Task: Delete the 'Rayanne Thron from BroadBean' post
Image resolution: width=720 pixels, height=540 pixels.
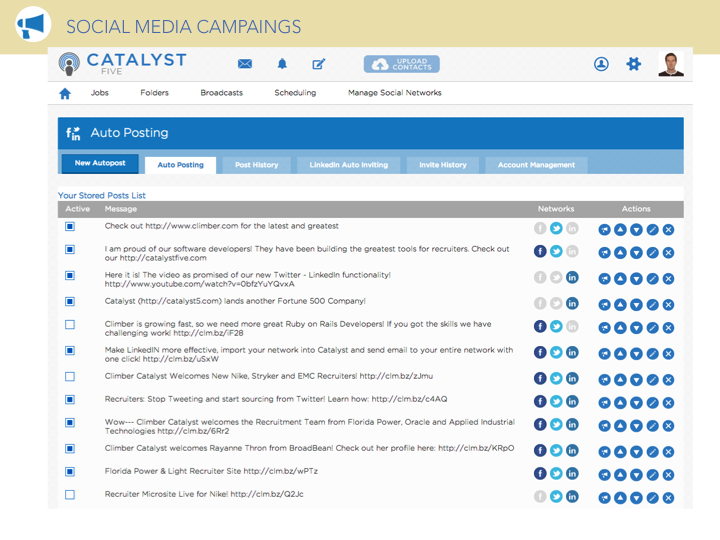Action: (x=669, y=452)
